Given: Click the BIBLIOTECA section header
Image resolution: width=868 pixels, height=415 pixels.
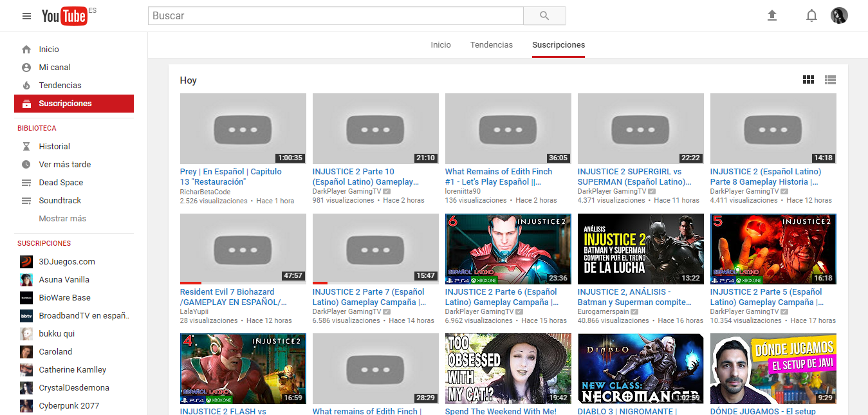Looking at the screenshot, I should click(x=37, y=129).
